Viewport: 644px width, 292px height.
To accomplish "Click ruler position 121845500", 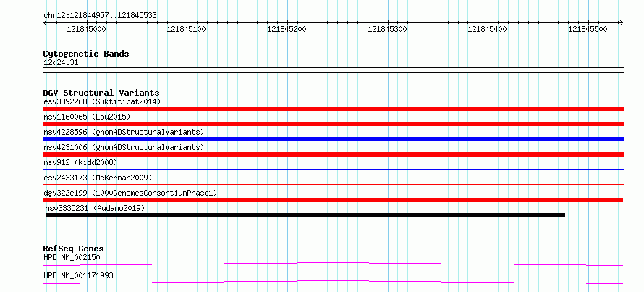I will [588, 30].
